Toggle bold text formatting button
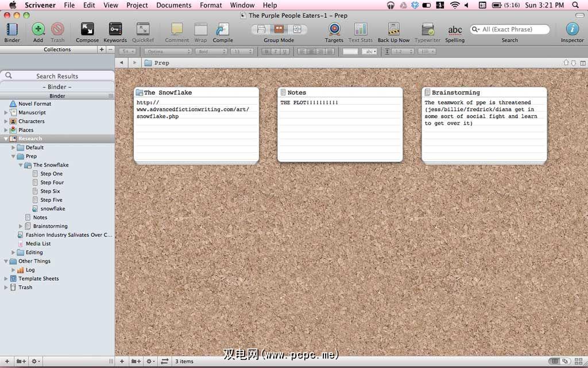The image size is (588, 368). pyautogui.click(x=266, y=52)
